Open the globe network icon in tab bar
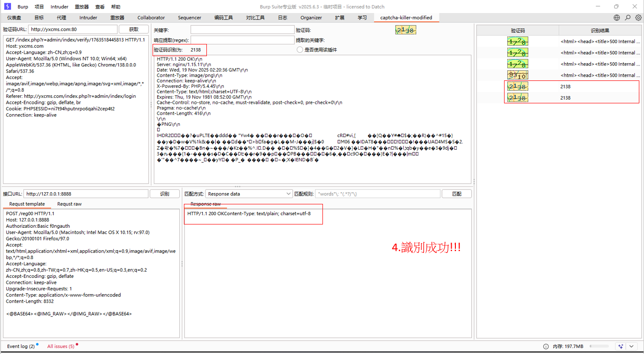 click(x=617, y=18)
